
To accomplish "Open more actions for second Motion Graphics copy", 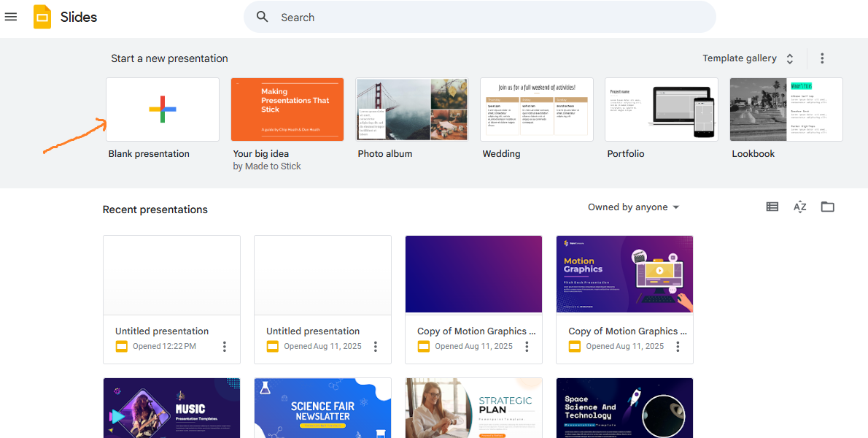I will [678, 347].
